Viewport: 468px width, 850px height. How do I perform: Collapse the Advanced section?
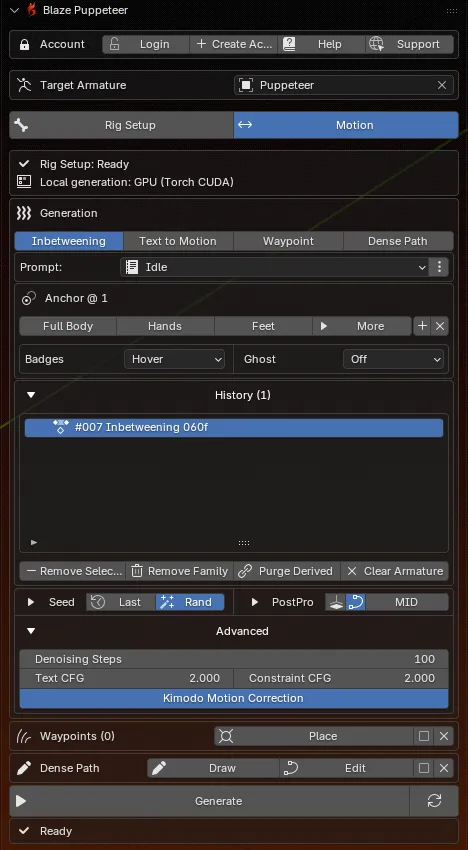(31, 632)
